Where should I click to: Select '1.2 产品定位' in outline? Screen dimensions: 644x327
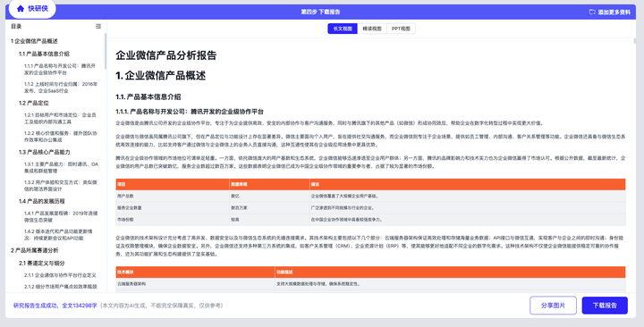click(x=34, y=103)
